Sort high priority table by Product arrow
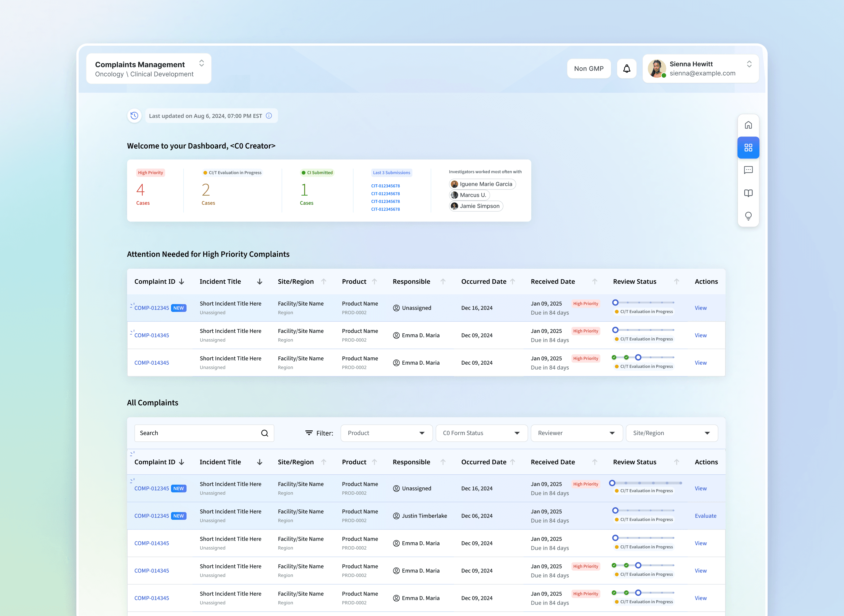Screen dimensions: 844x616 coord(374,281)
